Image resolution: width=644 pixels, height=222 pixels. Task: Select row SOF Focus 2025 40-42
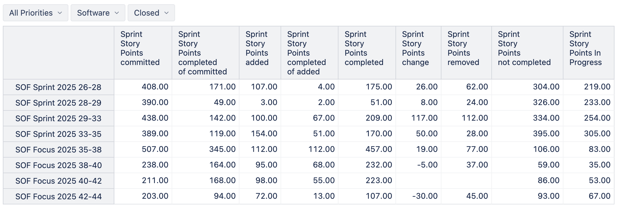[58, 181]
